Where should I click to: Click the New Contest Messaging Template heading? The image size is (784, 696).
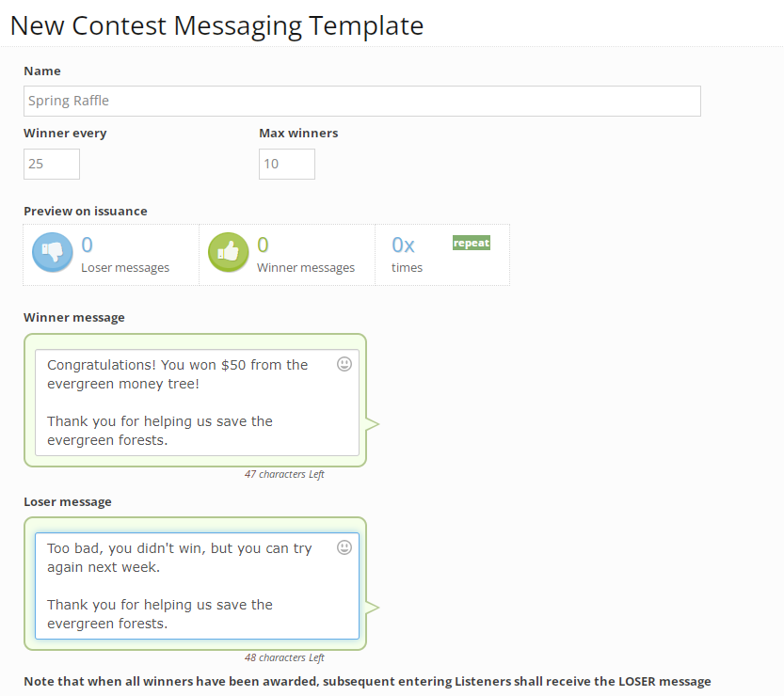[x=216, y=25]
